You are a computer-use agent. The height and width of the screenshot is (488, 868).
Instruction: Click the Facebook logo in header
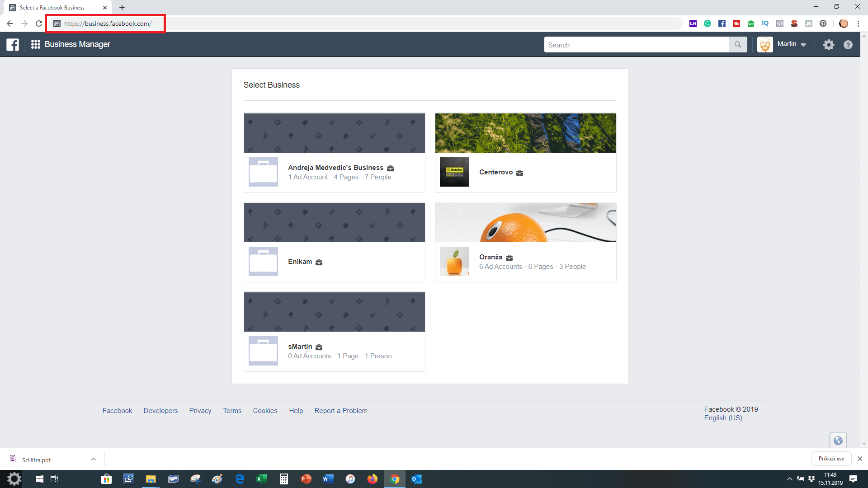(x=13, y=45)
